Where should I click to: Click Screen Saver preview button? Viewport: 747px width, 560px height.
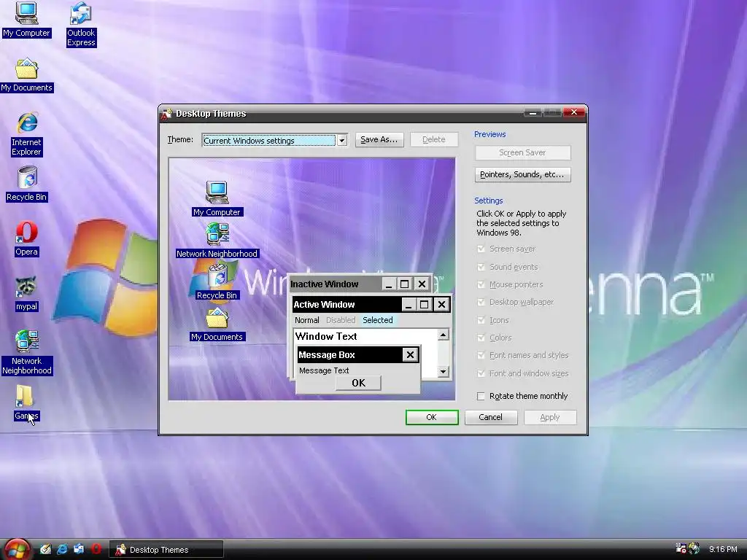(x=522, y=153)
